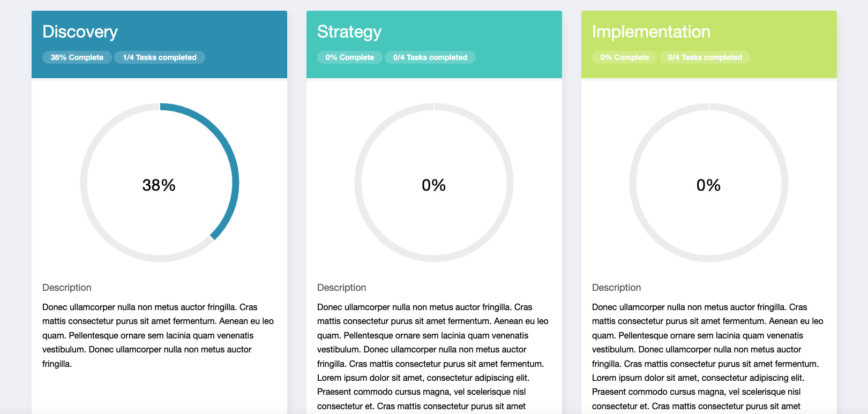Click the Description heading under Implementation

coord(617,288)
